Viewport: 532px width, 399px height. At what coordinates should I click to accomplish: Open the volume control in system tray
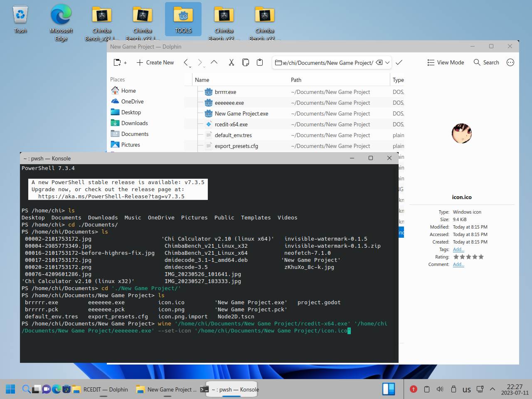pos(440,389)
